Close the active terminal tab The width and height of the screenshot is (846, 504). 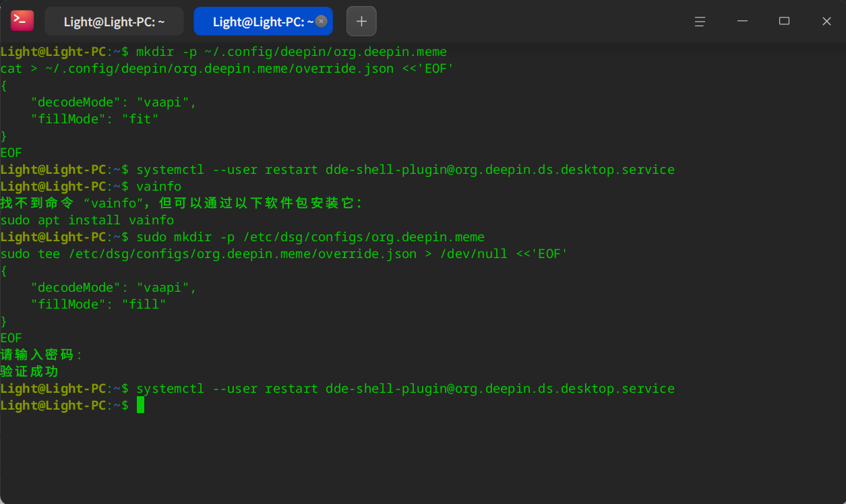click(x=322, y=22)
